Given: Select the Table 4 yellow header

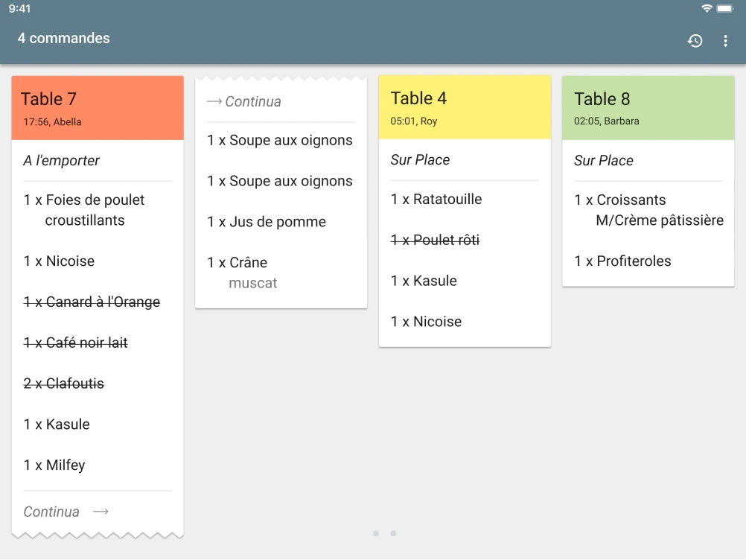Looking at the screenshot, I should coord(465,107).
